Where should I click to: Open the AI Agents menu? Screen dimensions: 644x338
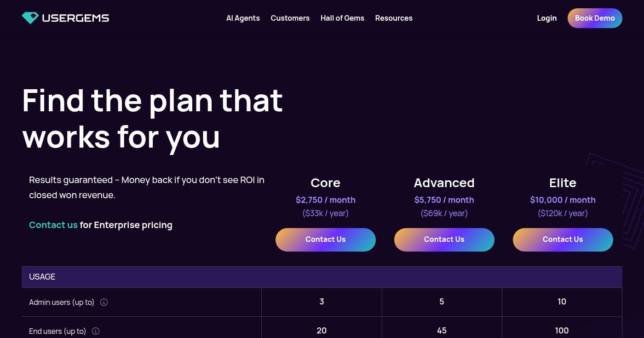(243, 18)
